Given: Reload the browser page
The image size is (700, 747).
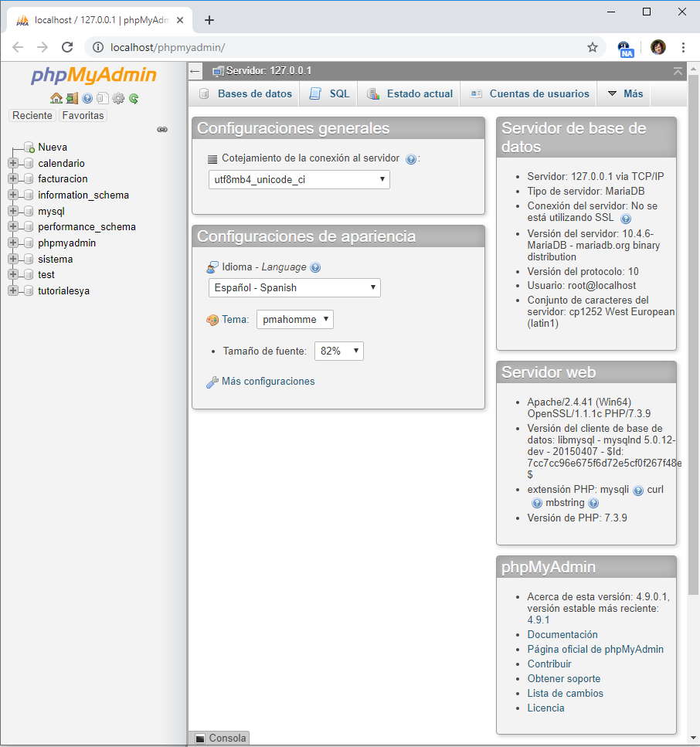Looking at the screenshot, I should 67,47.
